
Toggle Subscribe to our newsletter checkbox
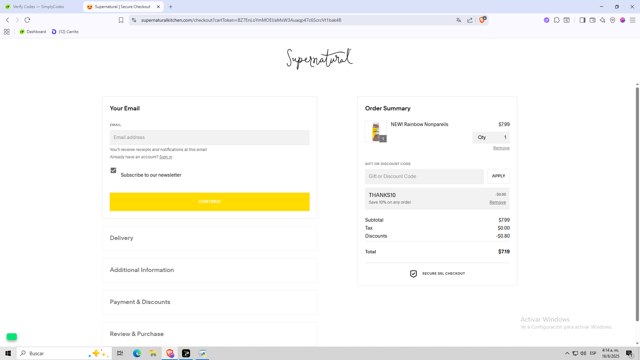click(113, 170)
